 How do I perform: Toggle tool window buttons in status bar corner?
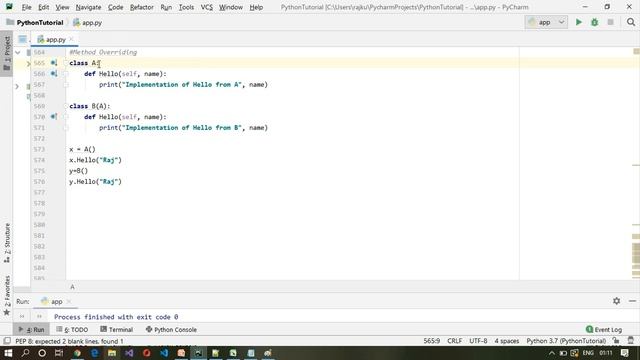(x=7, y=341)
